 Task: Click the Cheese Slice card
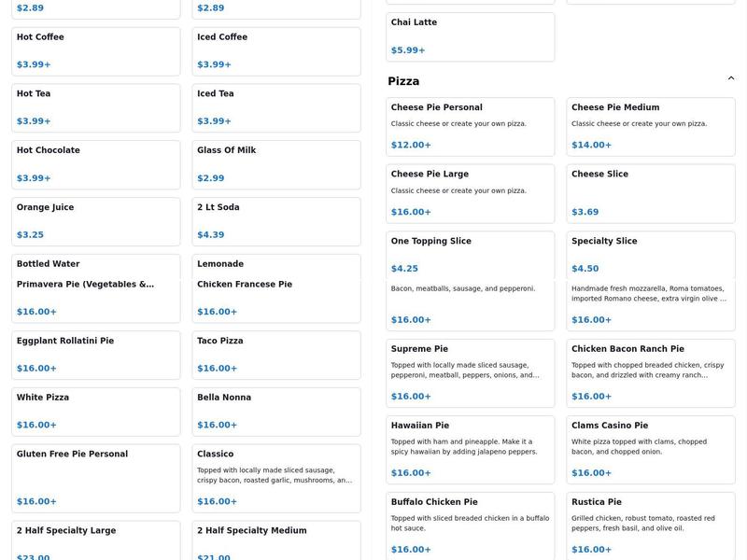650,193
